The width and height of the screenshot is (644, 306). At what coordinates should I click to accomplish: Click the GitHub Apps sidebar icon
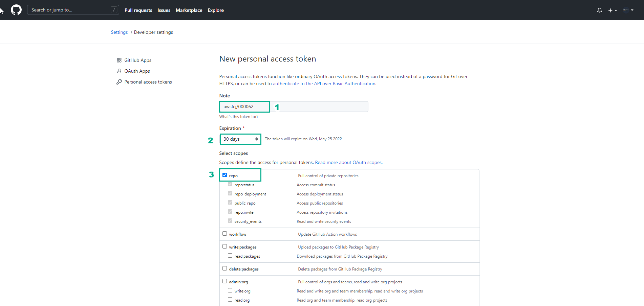[x=119, y=60]
